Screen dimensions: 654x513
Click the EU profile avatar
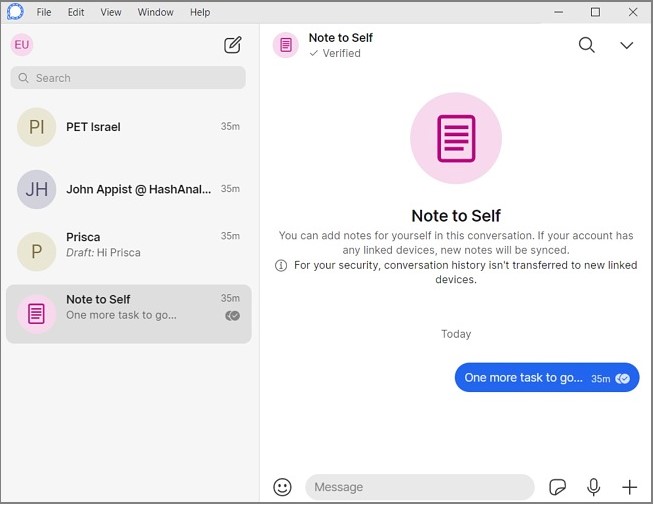(22, 45)
